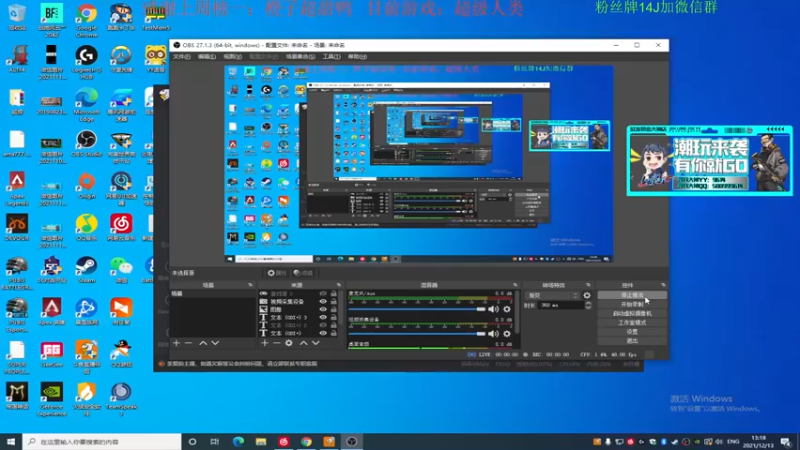Open Logitech G HUB desktop shortcut

[x=86, y=63]
